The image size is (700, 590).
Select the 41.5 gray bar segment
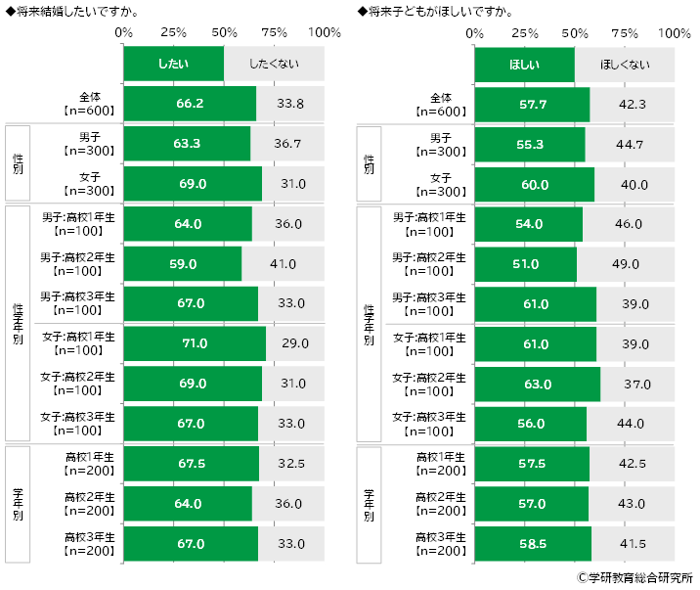point(633,543)
